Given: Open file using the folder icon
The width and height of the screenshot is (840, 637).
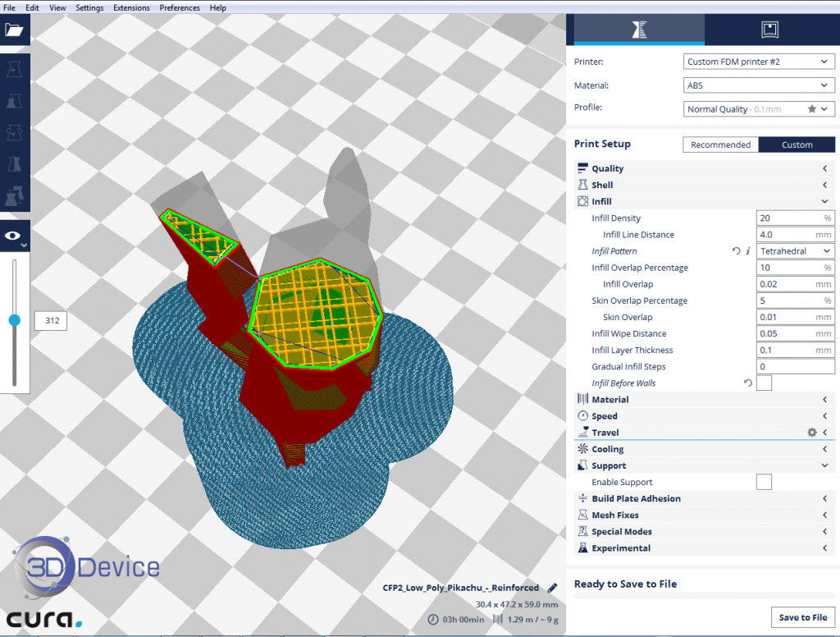Looking at the screenshot, I should click(x=15, y=30).
